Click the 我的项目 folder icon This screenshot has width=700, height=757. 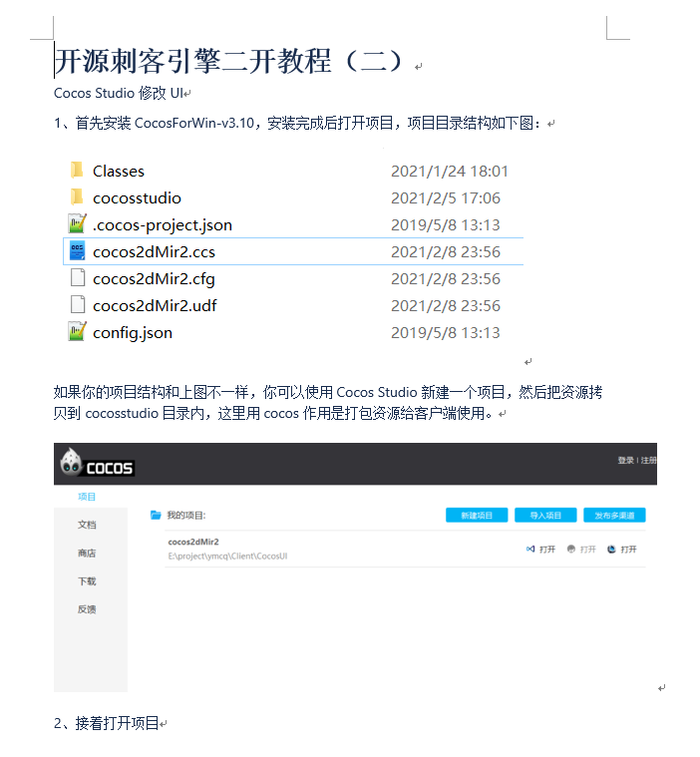tap(156, 516)
